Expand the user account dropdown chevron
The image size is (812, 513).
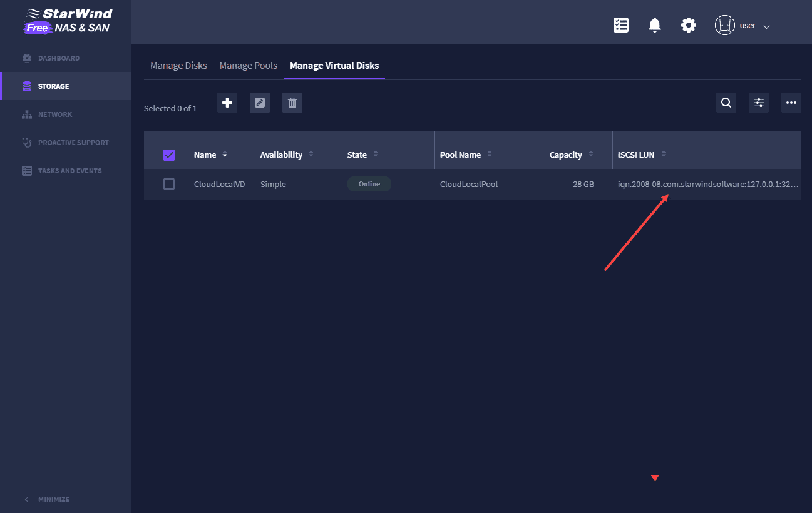(x=766, y=26)
